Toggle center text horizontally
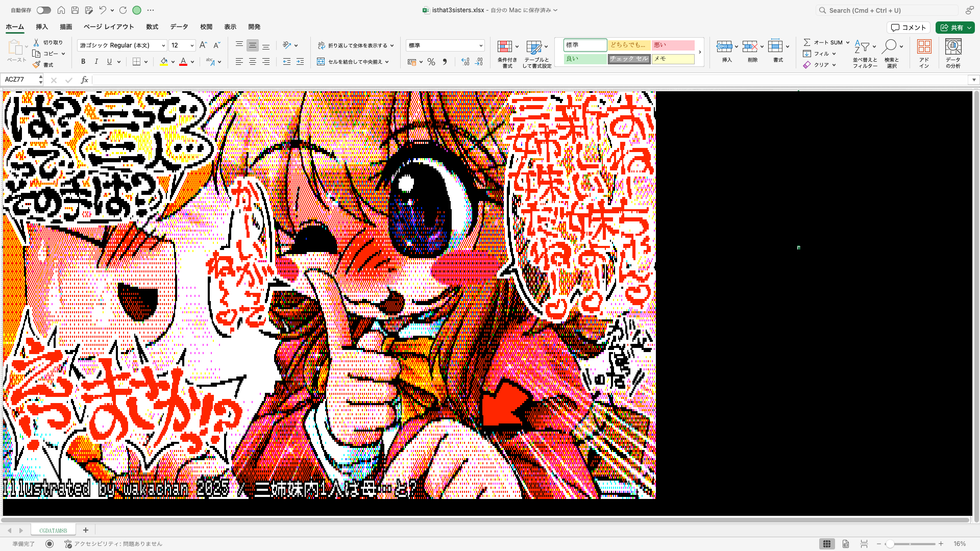Screen dimensions: 980x551 coord(253,62)
